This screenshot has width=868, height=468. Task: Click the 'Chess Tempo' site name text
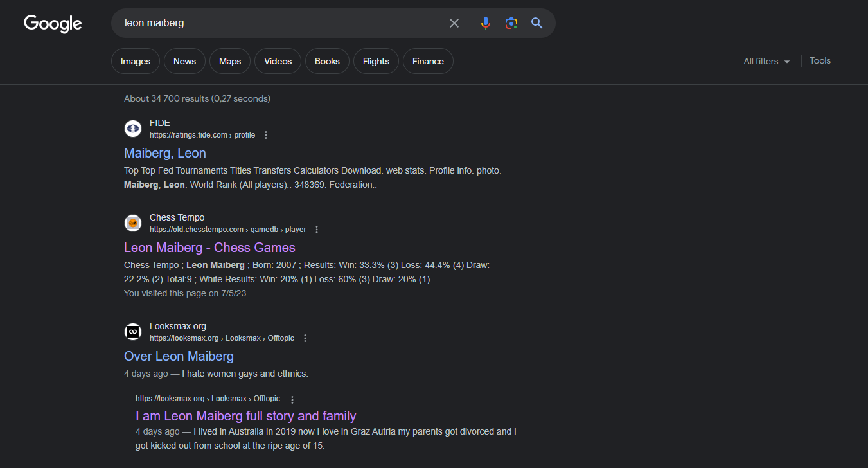(x=177, y=217)
